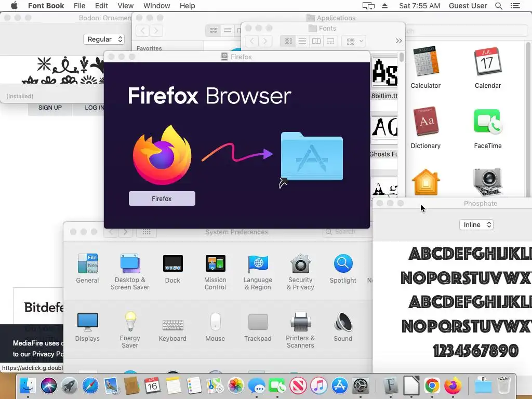Screen dimensions: 532x399
Task: Open the Font Book menu
Action: tap(46, 6)
